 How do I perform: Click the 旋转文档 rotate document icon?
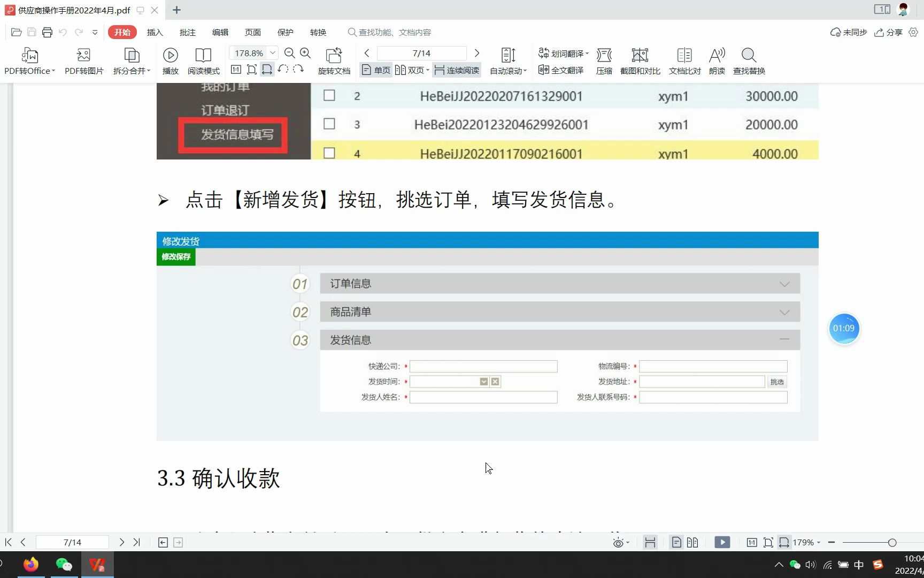pos(334,60)
